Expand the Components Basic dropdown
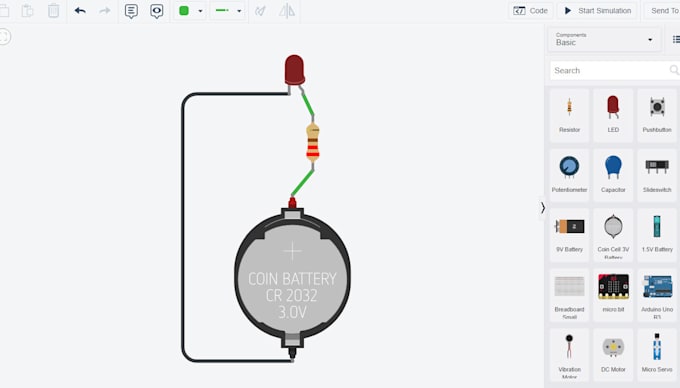This screenshot has width=680, height=388. click(604, 39)
